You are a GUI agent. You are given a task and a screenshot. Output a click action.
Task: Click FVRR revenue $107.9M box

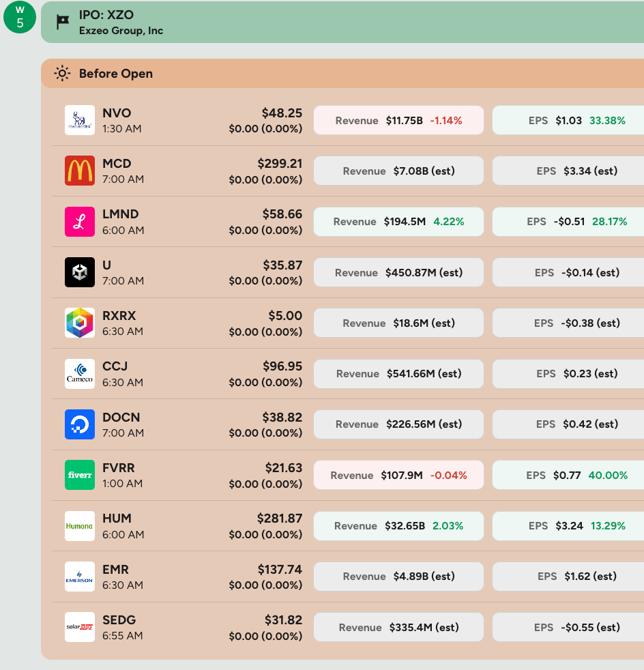398,475
